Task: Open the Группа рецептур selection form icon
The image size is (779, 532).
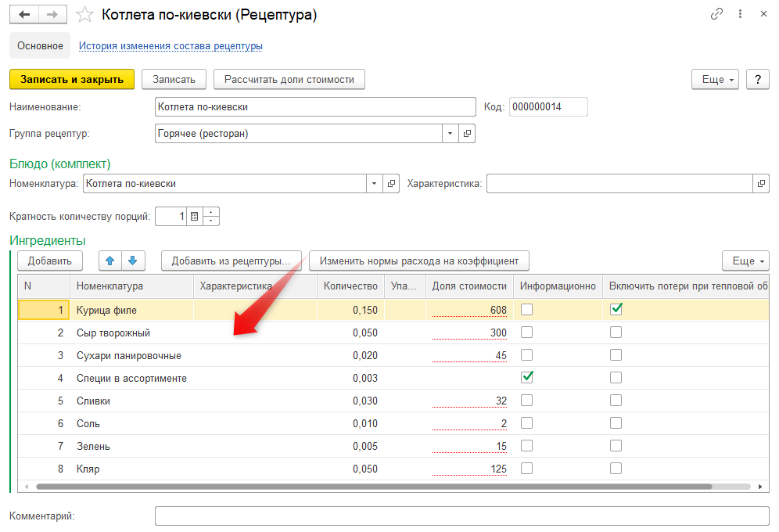Action: pyautogui.click(x=467, y=134)
